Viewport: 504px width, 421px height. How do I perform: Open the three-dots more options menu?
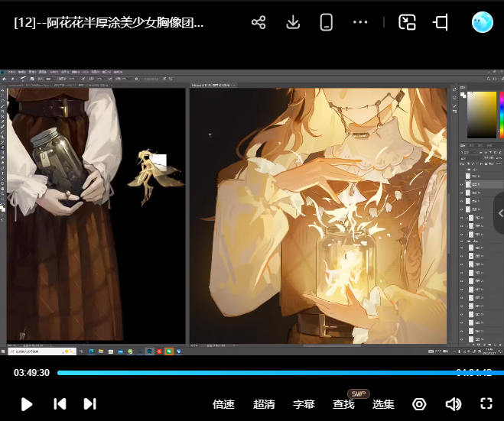click(x=360, y=22)
